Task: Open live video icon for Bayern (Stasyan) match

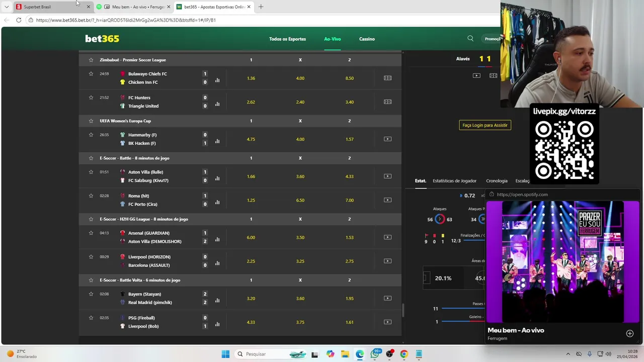Action: click(387, 298)
